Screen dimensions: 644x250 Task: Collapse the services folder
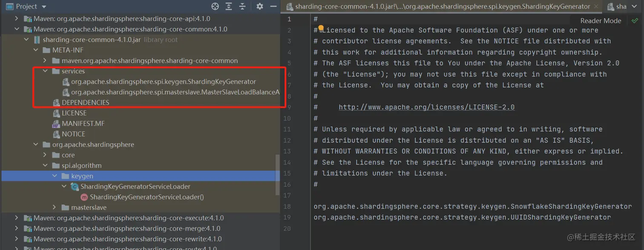(45, 71)
